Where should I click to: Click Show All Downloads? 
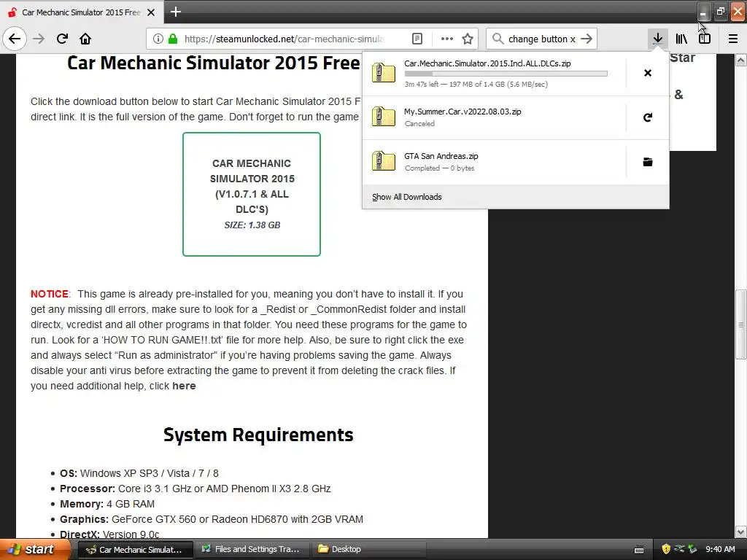click(x=406, y=197)
